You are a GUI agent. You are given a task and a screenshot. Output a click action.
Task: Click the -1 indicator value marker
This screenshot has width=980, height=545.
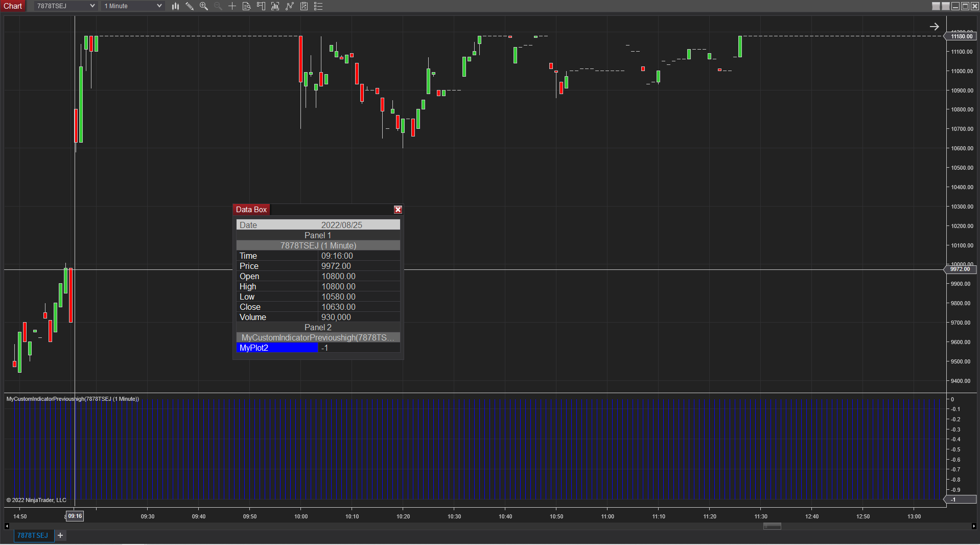pyautogui.click(x=961, y=499)
